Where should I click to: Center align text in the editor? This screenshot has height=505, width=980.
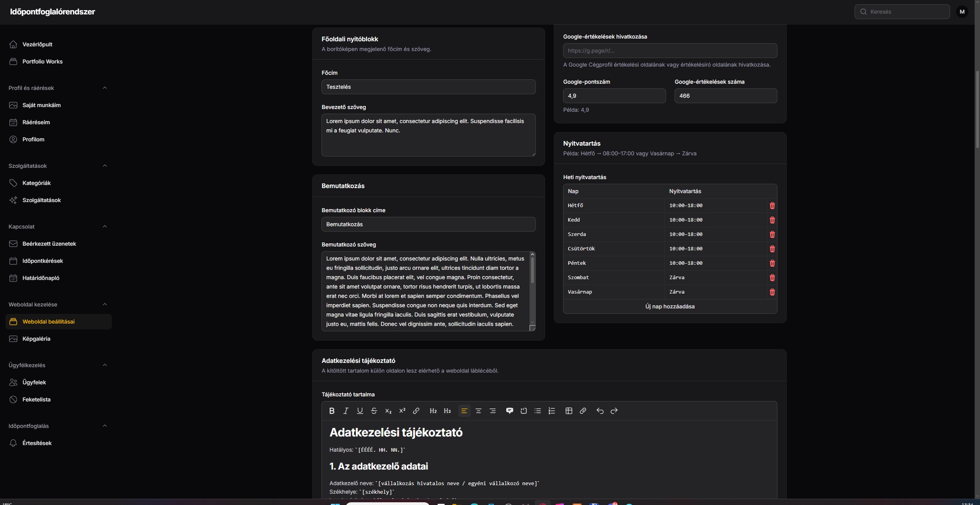pyautogui.click(x=479, y=411)
